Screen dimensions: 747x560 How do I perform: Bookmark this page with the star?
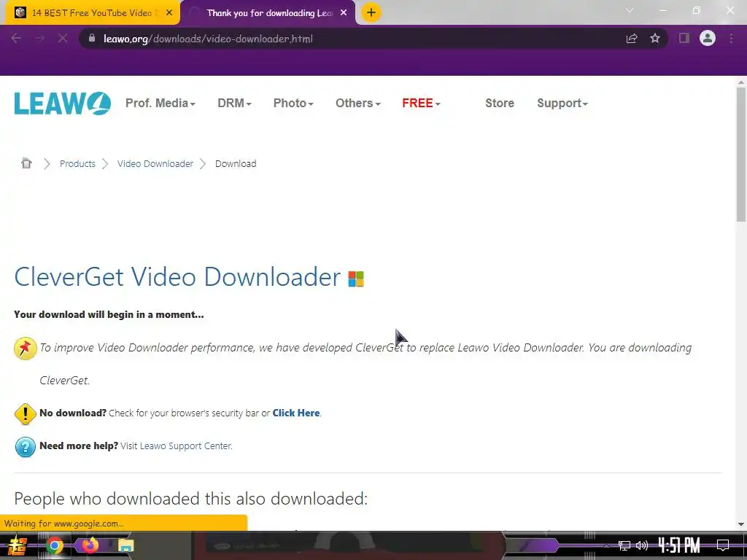[x=655, y=39]
